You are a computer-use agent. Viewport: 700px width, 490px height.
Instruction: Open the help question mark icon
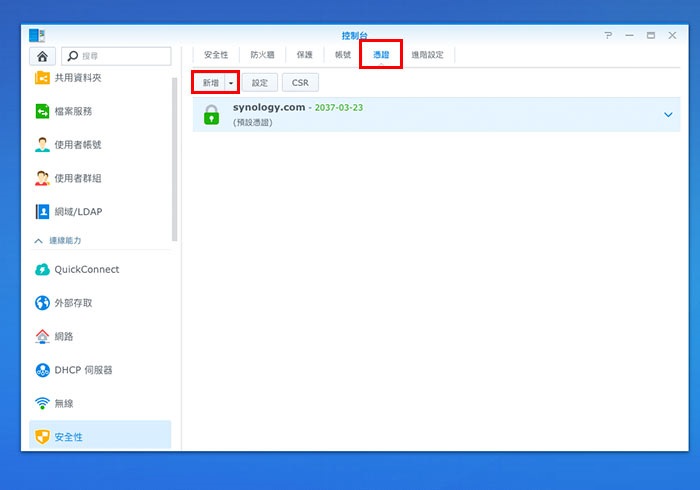(x=608, y=35)
